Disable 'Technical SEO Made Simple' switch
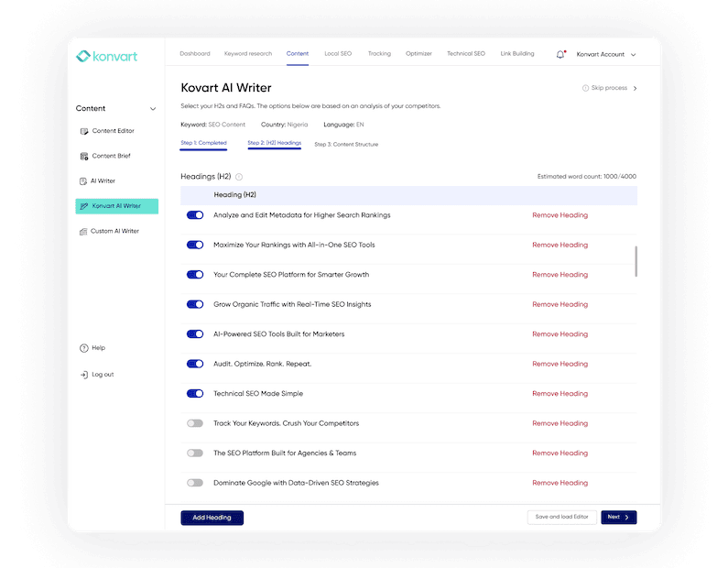 click(x=195, y=393)
